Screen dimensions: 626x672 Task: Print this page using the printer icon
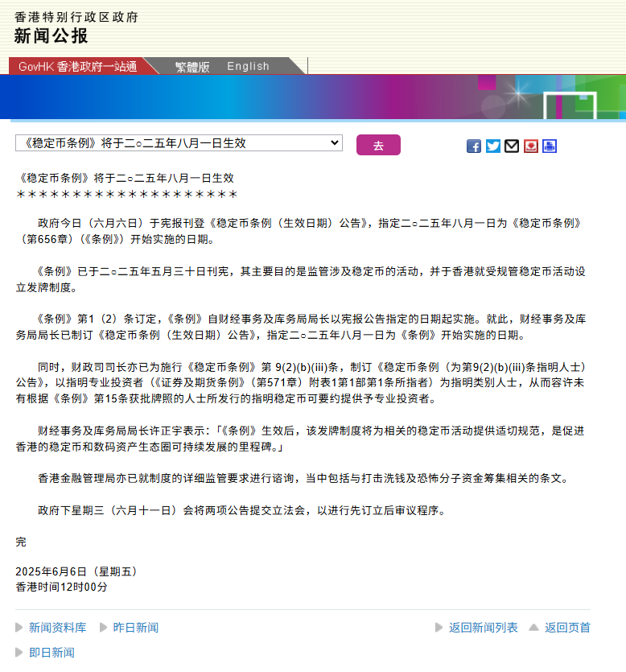pyautogui.click(x=550, y=146)
